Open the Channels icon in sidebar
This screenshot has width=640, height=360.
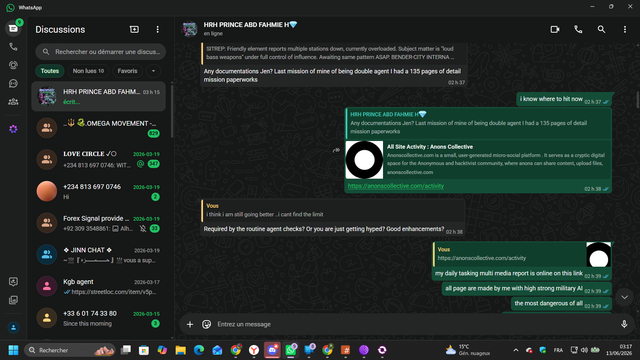tap(13, 83)
